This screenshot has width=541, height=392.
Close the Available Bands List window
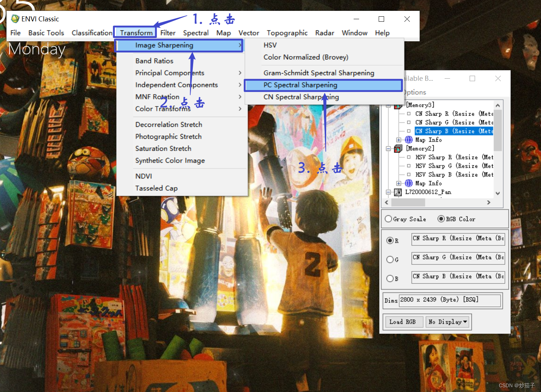498,78
